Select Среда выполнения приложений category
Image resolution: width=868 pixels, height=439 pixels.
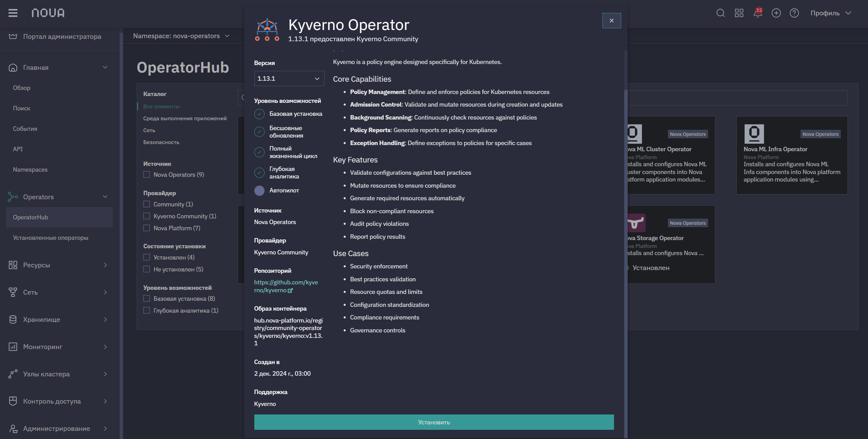click(x=185, y=119)
